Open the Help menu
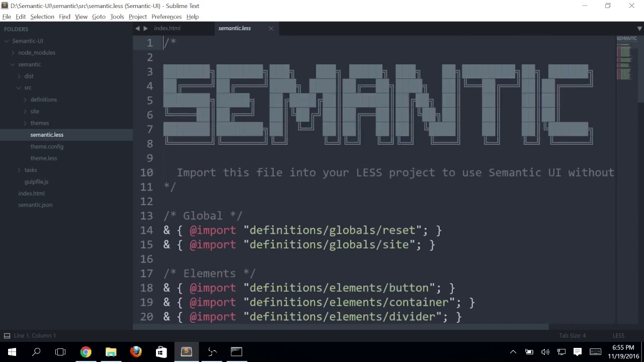 (x=192, y=17)
